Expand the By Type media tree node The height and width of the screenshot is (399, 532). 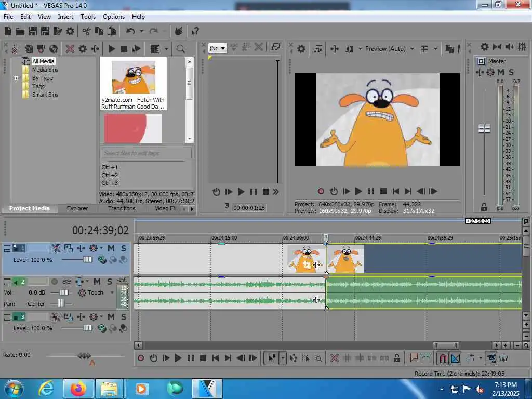pyautogui.click(x=16, y=78)
